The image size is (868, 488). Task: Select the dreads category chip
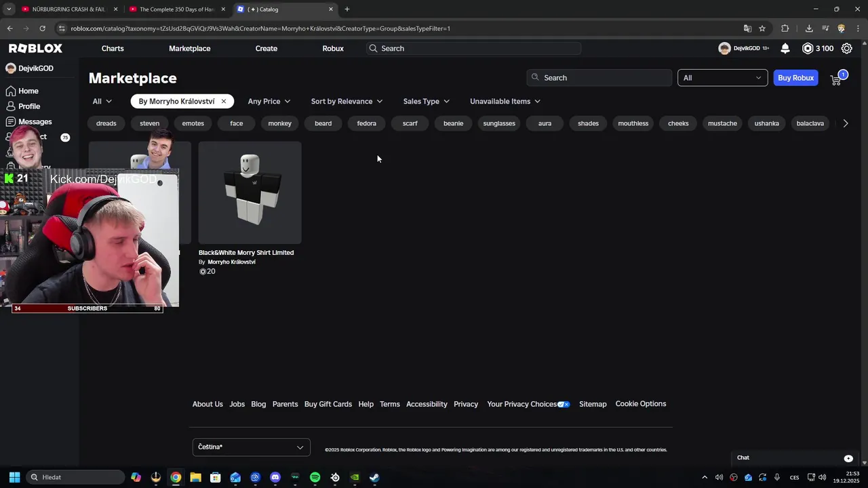tap(106, 123)
